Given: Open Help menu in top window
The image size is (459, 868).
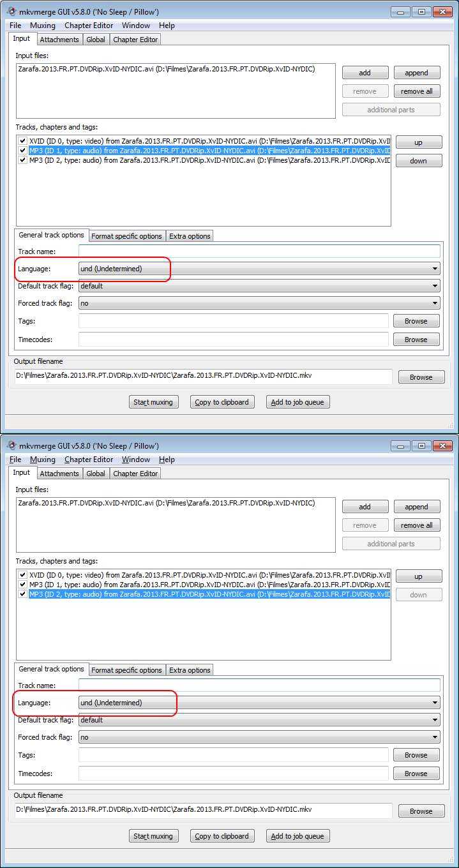Looking at the screenshot, I should coord(167,26).
